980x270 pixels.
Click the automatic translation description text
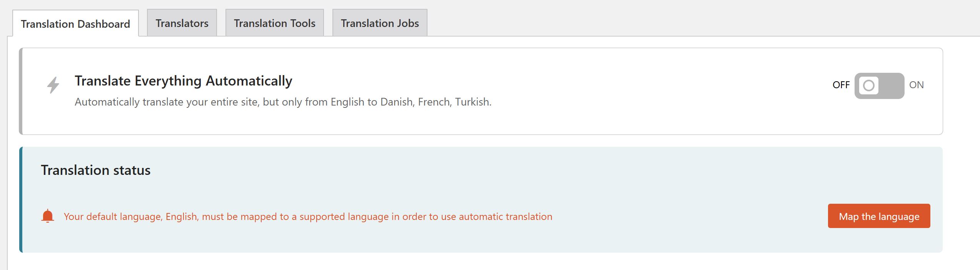tap(283, 102)
